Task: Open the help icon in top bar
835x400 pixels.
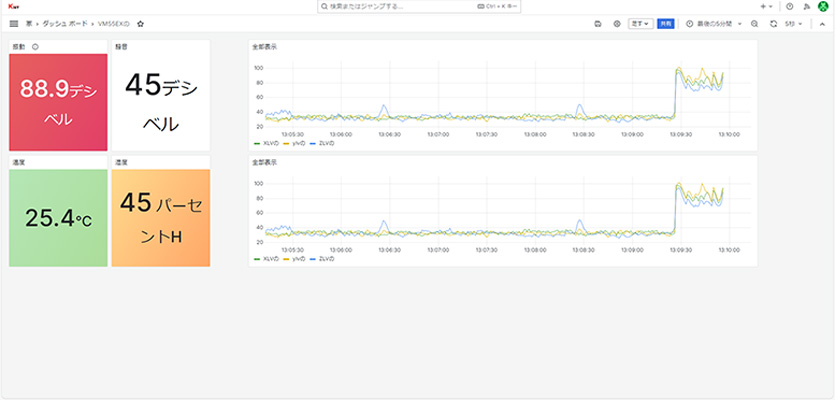Action: [789, 6]
